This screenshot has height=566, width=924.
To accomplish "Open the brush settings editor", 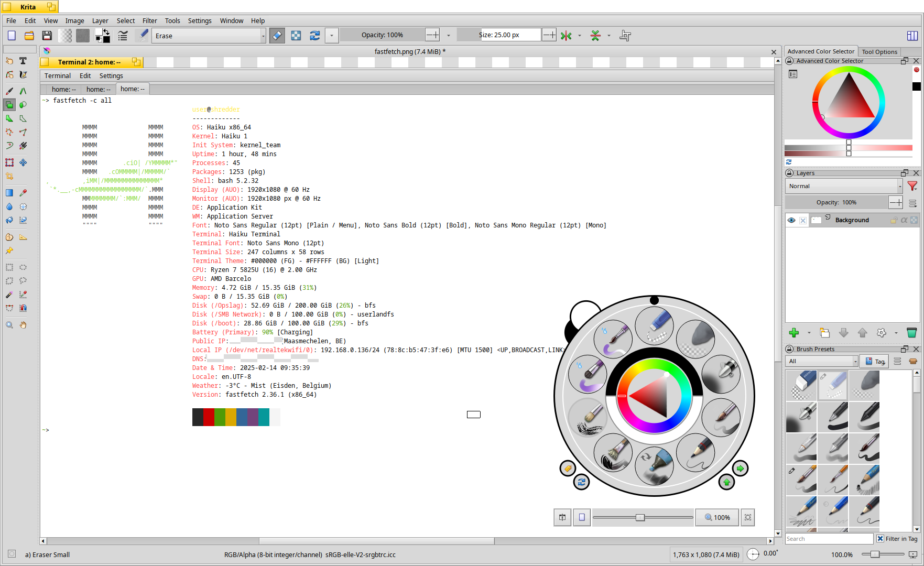I will point(123,36).
